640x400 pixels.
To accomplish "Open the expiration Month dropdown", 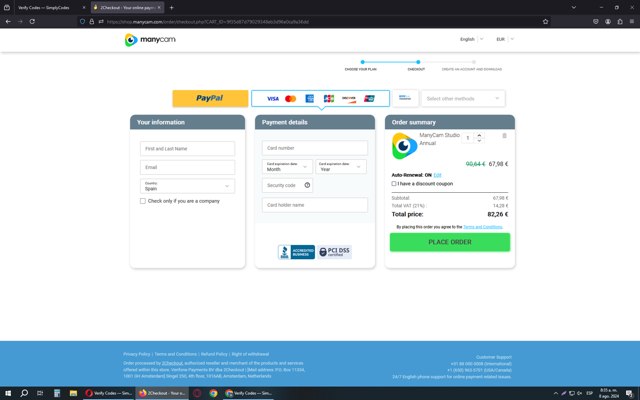I will pos(287,167).
